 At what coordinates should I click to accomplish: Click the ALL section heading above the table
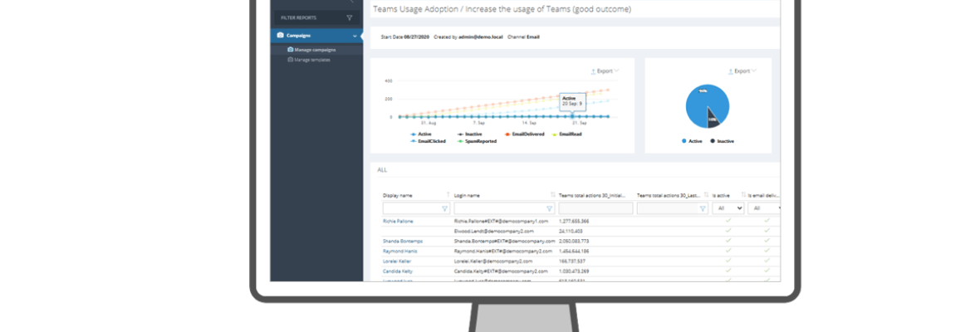coord(381,170)
